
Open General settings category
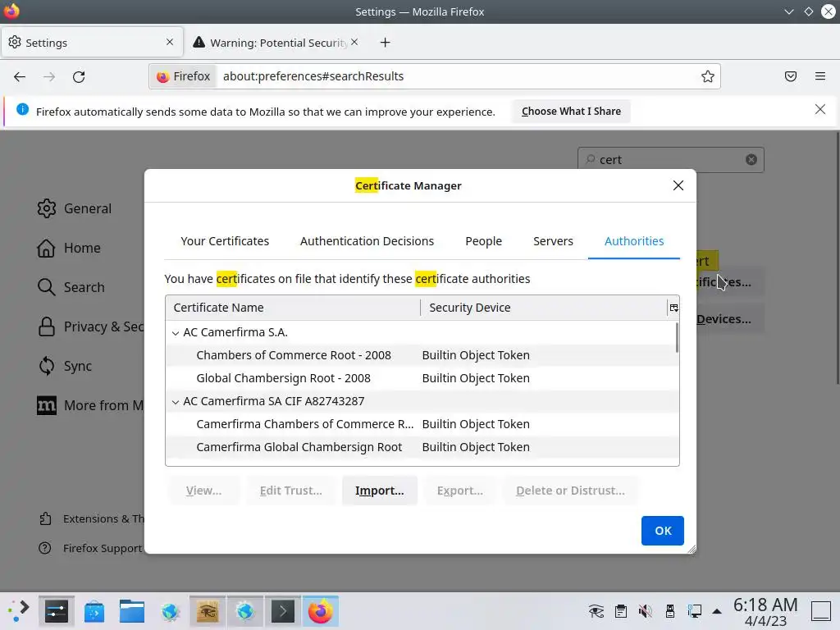(x=75, y=208)
